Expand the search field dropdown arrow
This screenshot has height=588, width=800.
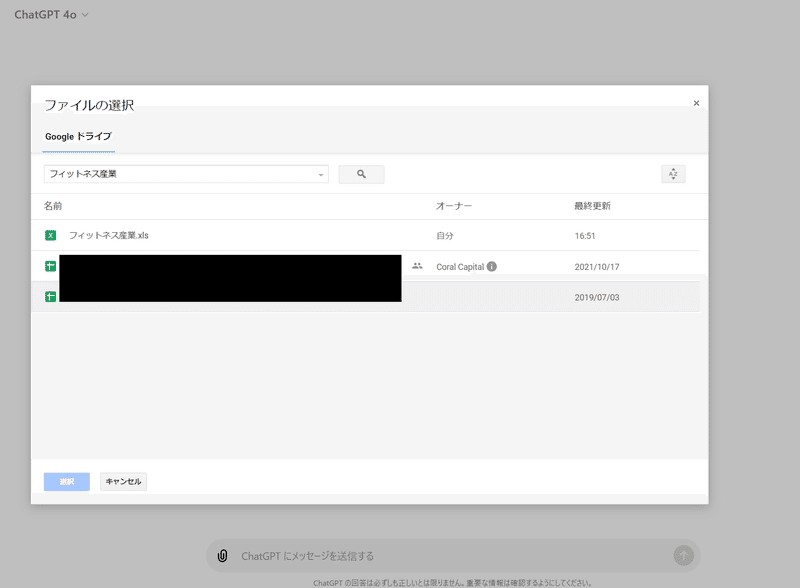(x=321, y=175)
